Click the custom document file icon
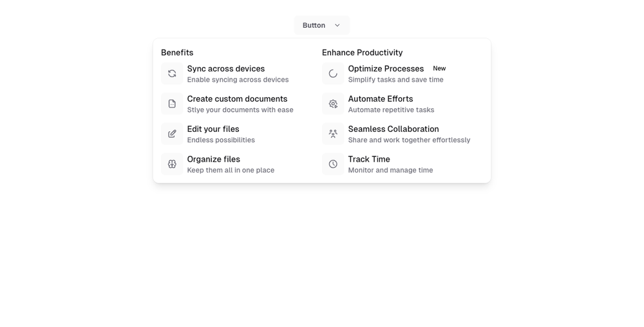 coord(172,104)
